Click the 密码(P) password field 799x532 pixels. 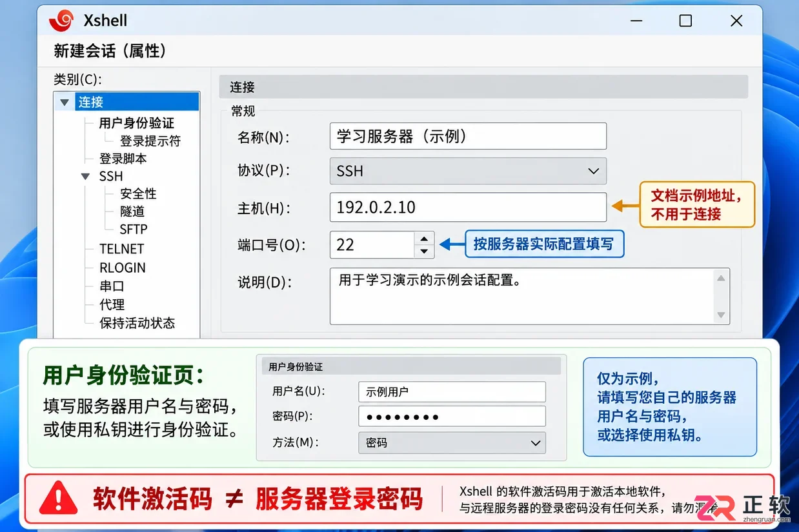pos(452,417)
